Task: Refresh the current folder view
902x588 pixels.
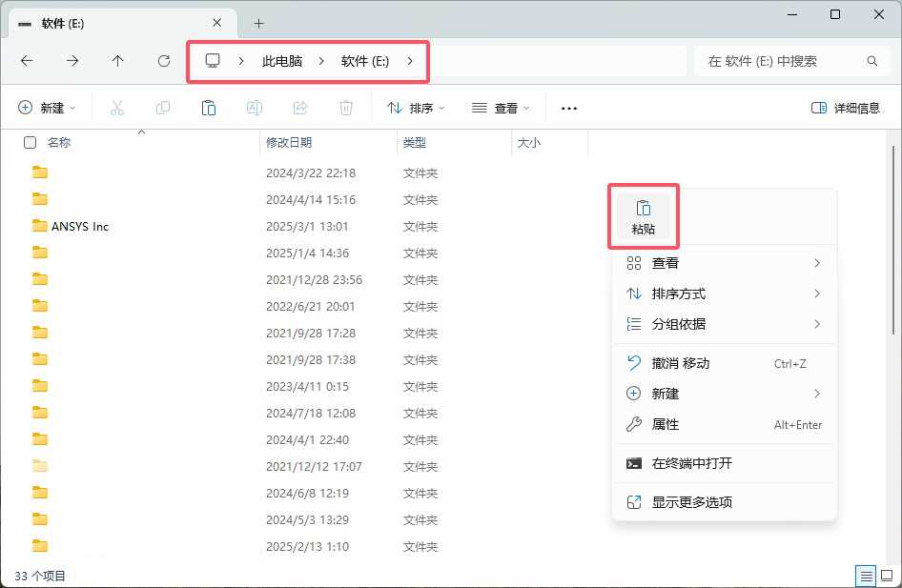Action: [x=164, y=61]
